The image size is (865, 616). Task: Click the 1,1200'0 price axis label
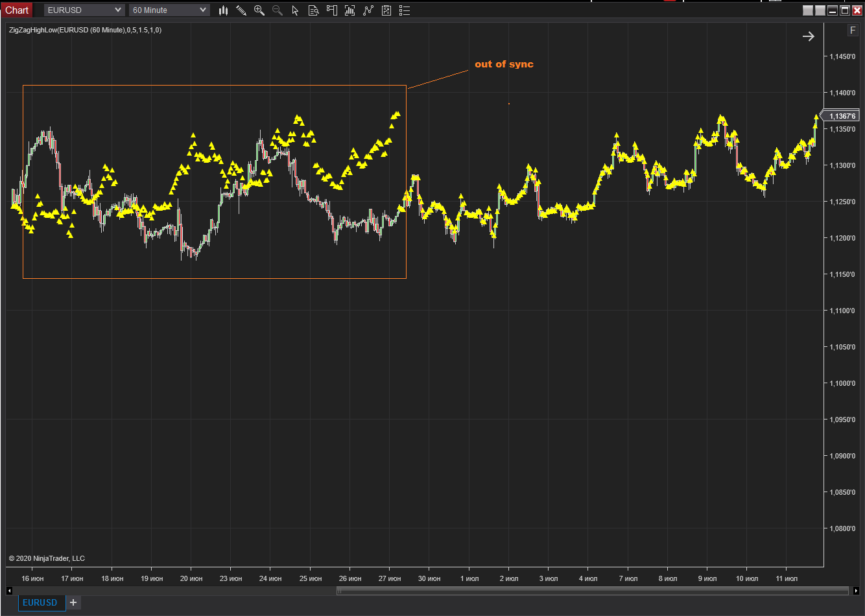843,238
